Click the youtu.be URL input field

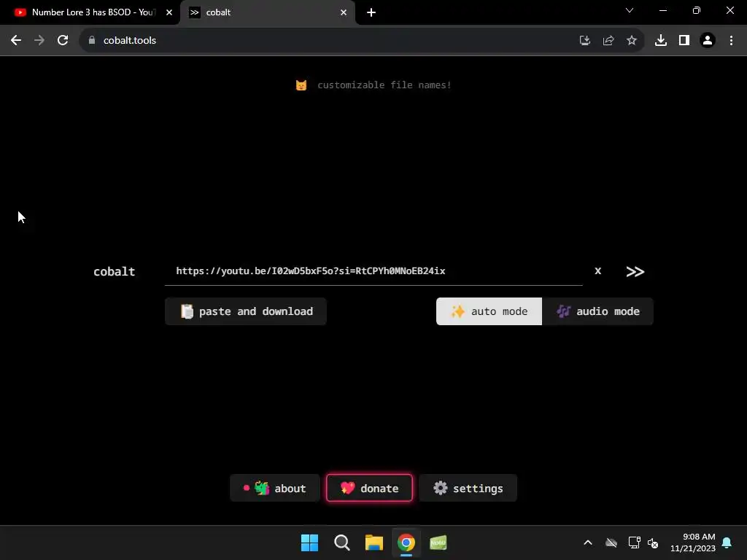[373, 271]
